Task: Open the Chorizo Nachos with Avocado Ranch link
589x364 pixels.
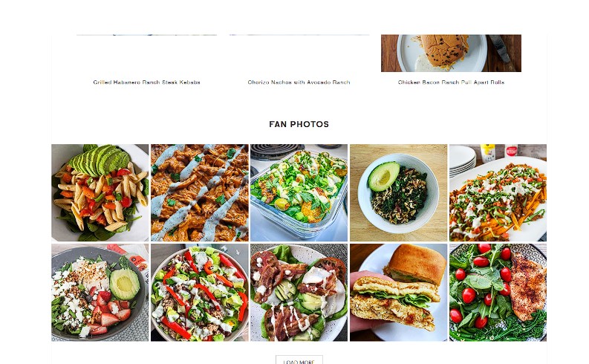Action: pos(299,82)
